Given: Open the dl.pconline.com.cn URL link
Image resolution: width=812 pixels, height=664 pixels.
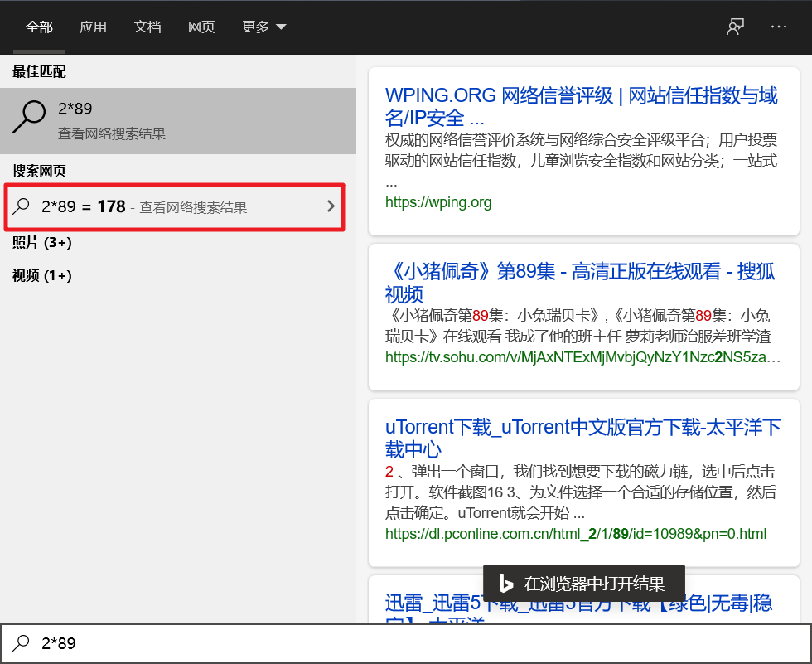Looking at the screenshot, I should pyautogui.click(x=576, y=534).
